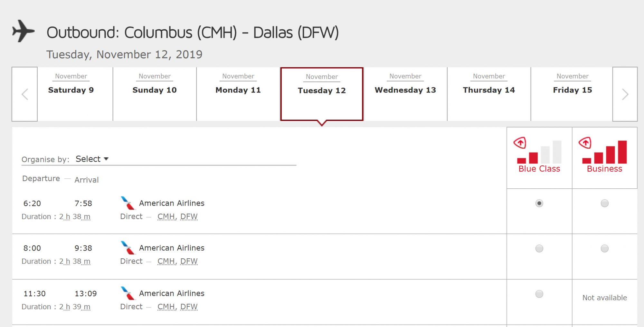Click the Blue Class column header label
This screenshot has width=644, height=327.
pos(539,169)
